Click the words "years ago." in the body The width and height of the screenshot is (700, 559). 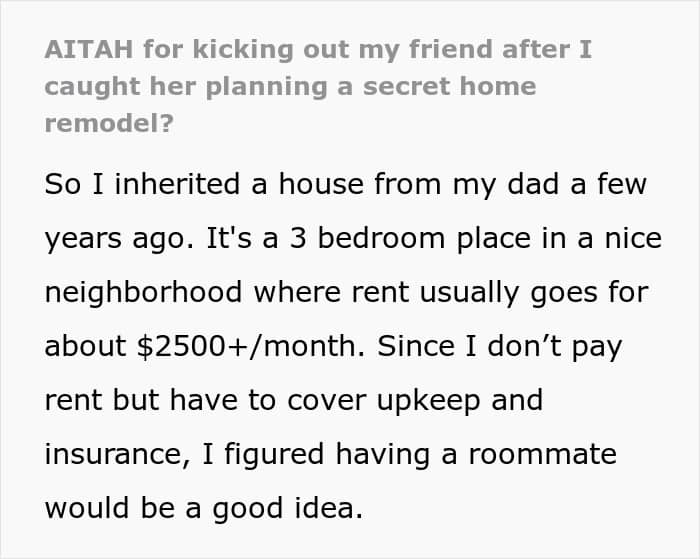click(120, 238)
